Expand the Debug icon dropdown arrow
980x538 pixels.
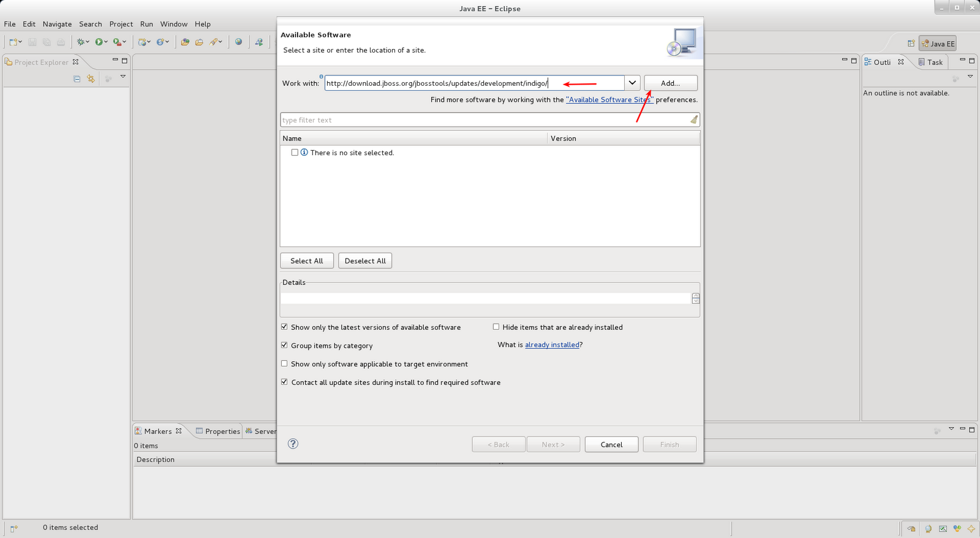[88, 42]
